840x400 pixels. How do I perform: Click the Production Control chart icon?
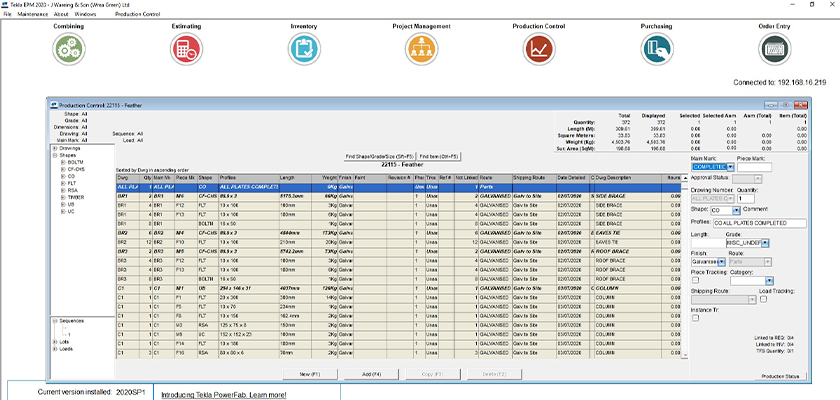tap(540, 48)
